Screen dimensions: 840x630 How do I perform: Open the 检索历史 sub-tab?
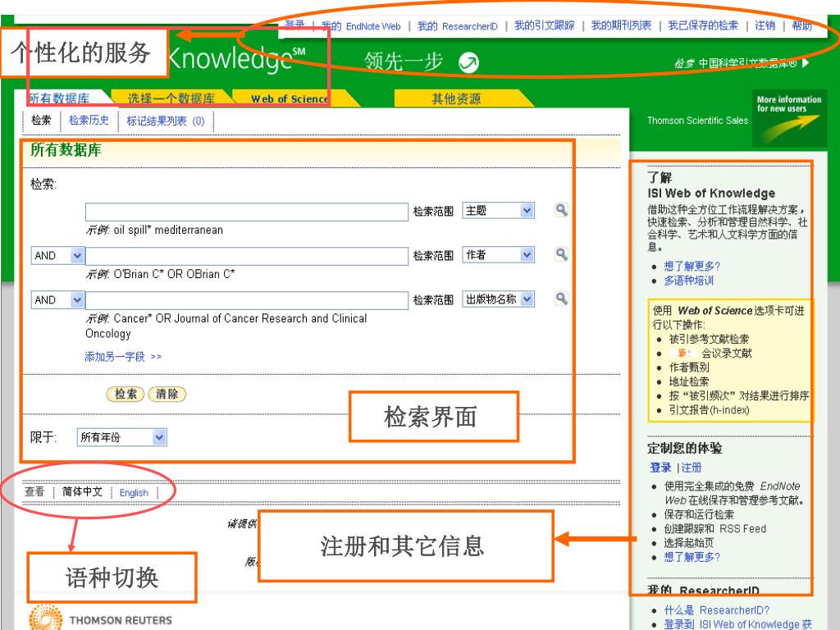tap(89, 121)
